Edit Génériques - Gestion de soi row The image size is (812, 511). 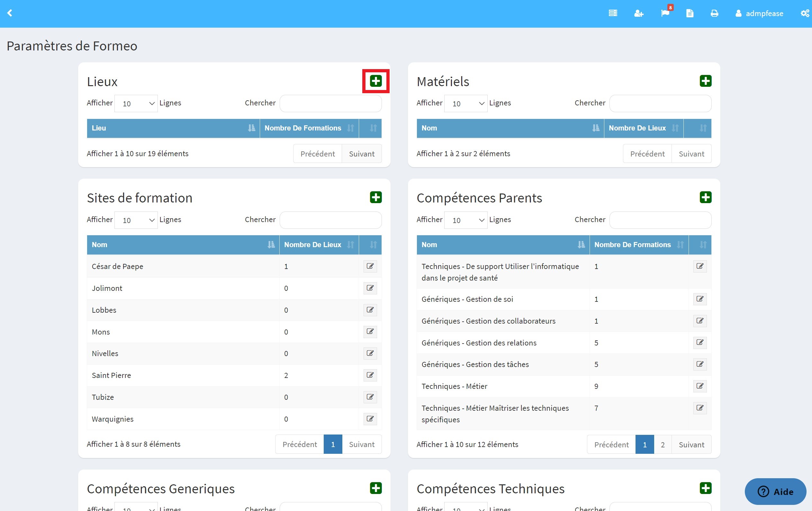click(x=700, y=299)
